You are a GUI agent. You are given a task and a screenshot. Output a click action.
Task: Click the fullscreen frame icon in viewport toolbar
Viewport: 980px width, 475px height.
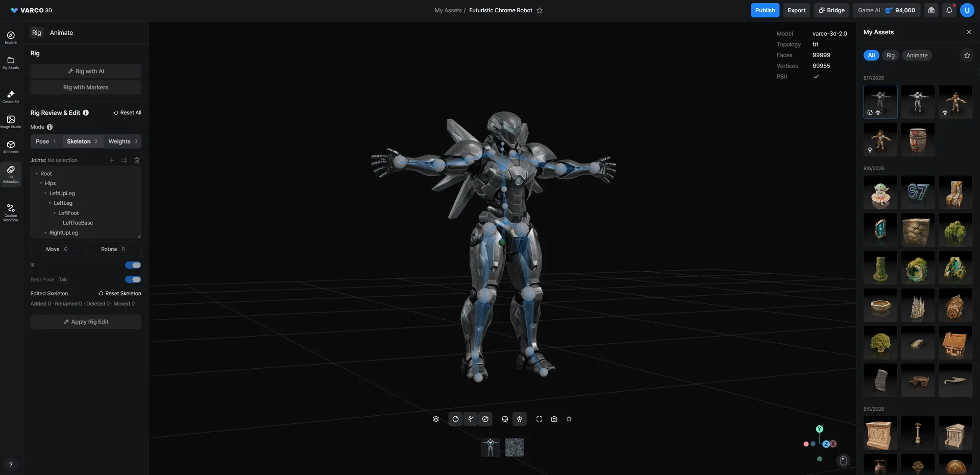[539, 419]
